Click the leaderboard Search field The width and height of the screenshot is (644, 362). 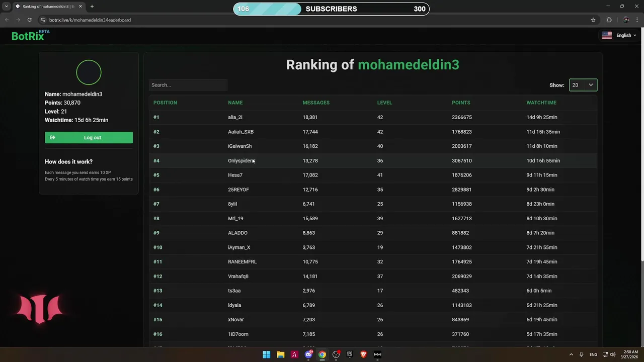[x=188, y=85]
